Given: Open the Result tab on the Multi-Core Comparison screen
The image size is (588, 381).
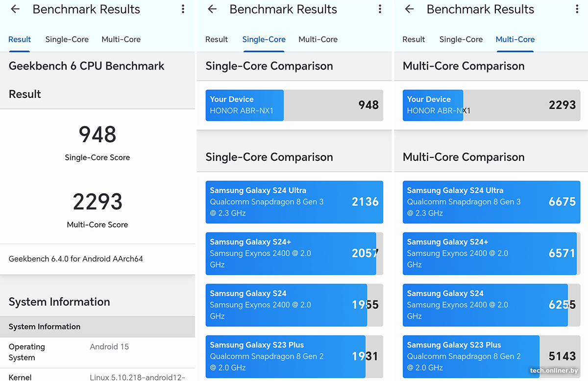Looking at the screenshot, I should (414, 39).
